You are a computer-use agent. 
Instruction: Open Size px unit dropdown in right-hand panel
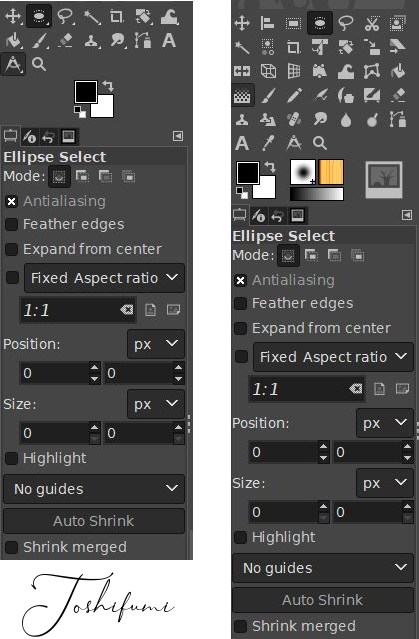[385, 483]
